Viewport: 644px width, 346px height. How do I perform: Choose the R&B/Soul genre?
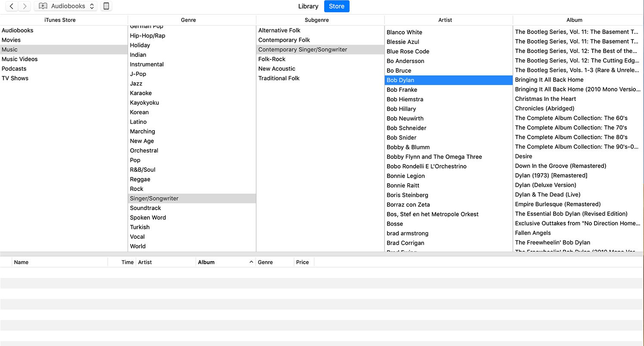(192, 170)
